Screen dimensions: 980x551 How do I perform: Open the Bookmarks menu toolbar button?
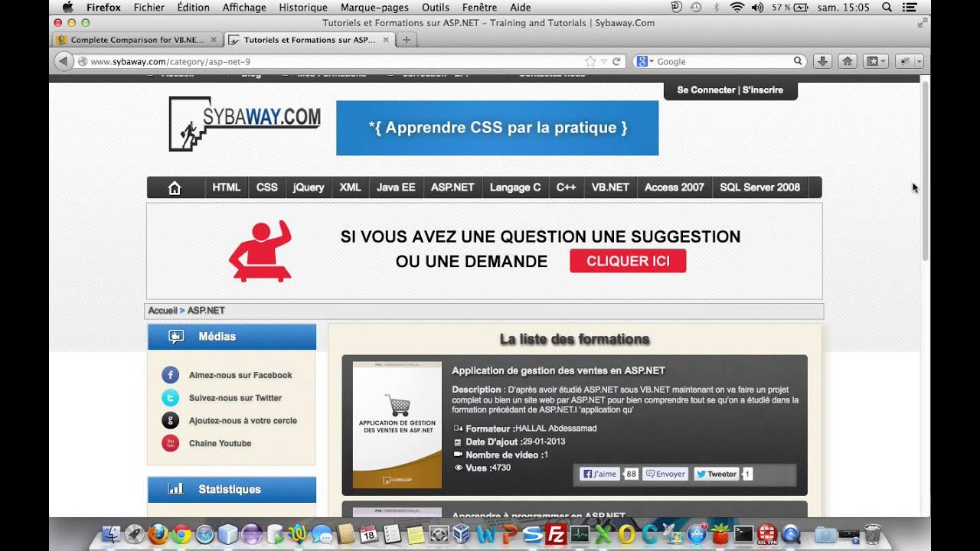click(875, 61)
